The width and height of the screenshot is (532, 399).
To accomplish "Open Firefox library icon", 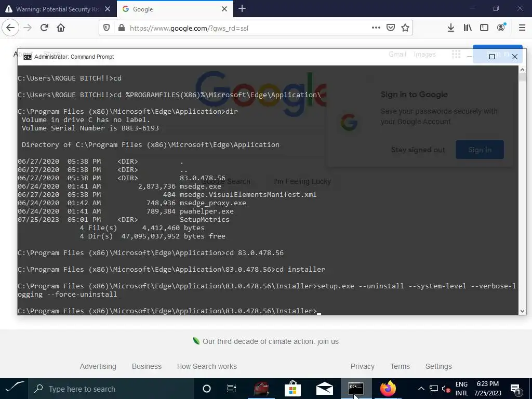I will (x=468, y=28).
